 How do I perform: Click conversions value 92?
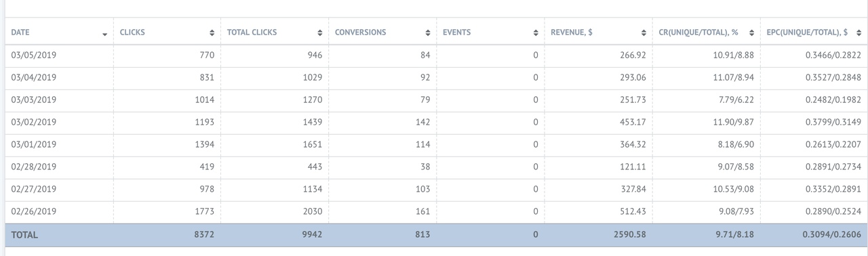425,77
